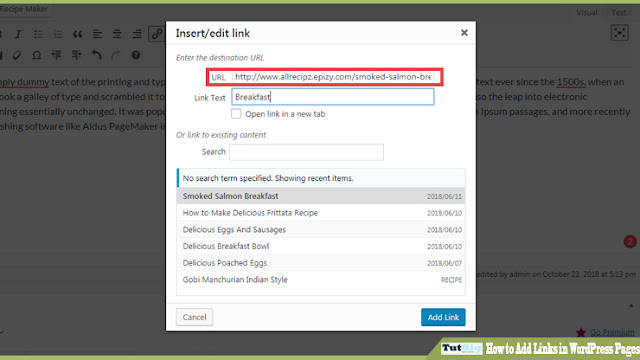Open the Go Premium link
The height and width of the screenshot is (360, 640).
(x=612, y=332)
